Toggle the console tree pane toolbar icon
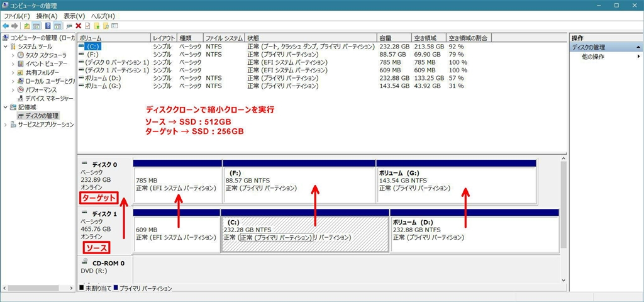 pos(36,26)
